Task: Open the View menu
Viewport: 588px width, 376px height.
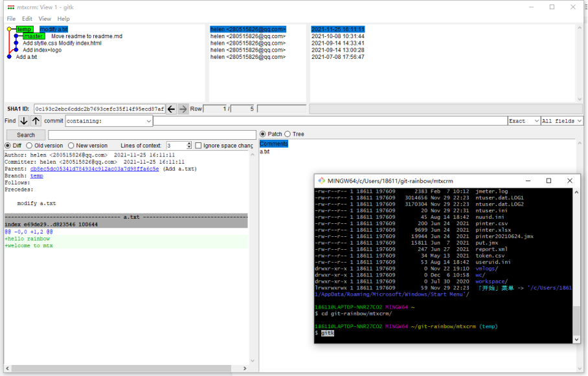Action: pyautogui.click(x=45, y=19)
